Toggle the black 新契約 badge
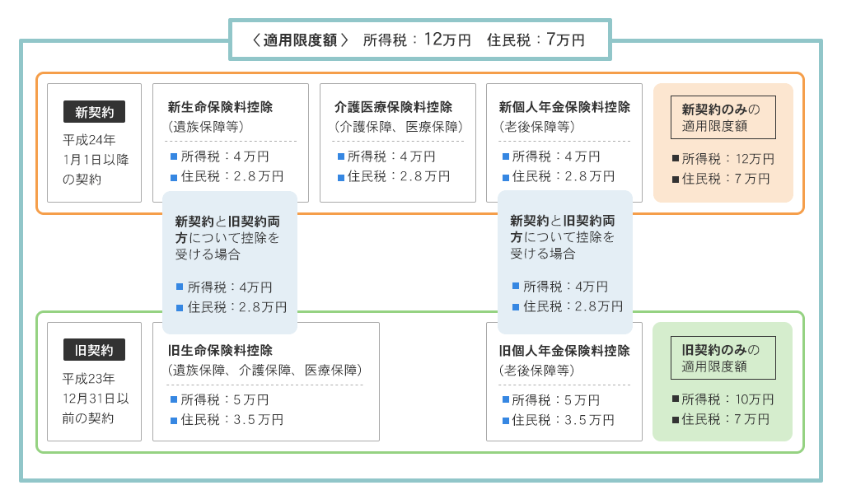Screen dimensions: 842x504 point(94,112)
